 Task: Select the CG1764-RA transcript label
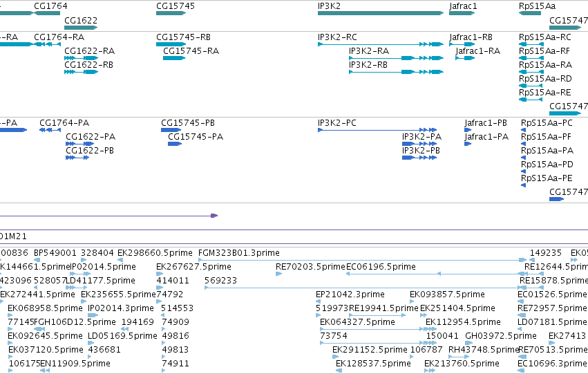point(59,37)
